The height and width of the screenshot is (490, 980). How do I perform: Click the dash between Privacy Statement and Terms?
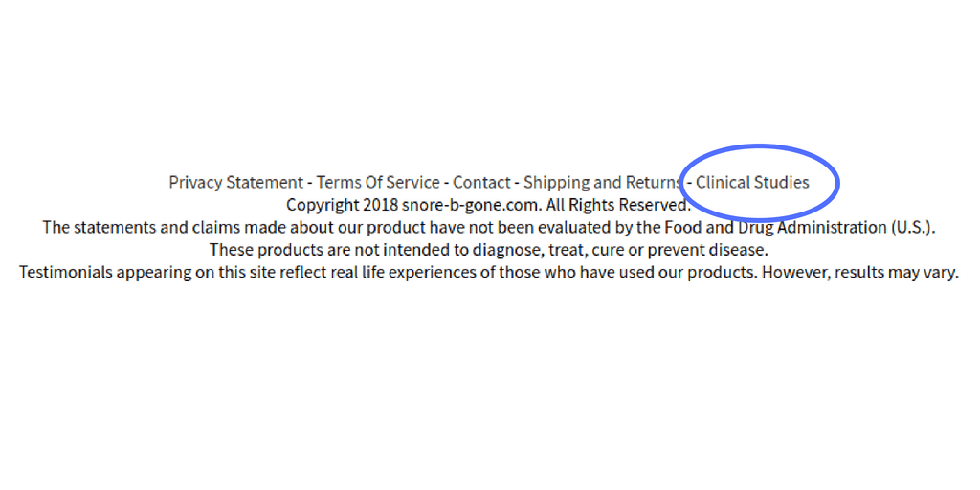tap(309, 183)
